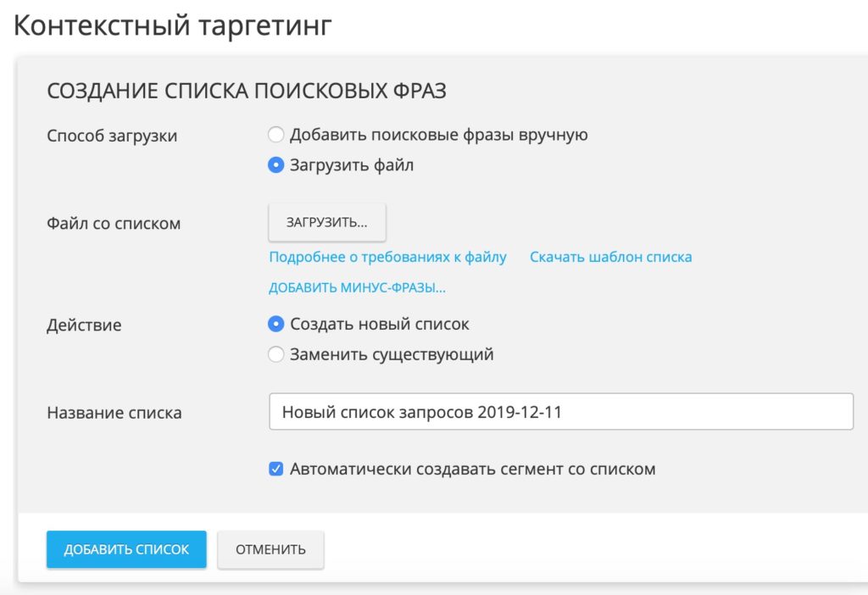Image resolution: width=868 pixels, height=595 pixels.
Task: Click the "ДОБАВИТЬ МИНУС-ФРАЗЫ..." link
Action: pyautogui.click(x=359, y=287)
